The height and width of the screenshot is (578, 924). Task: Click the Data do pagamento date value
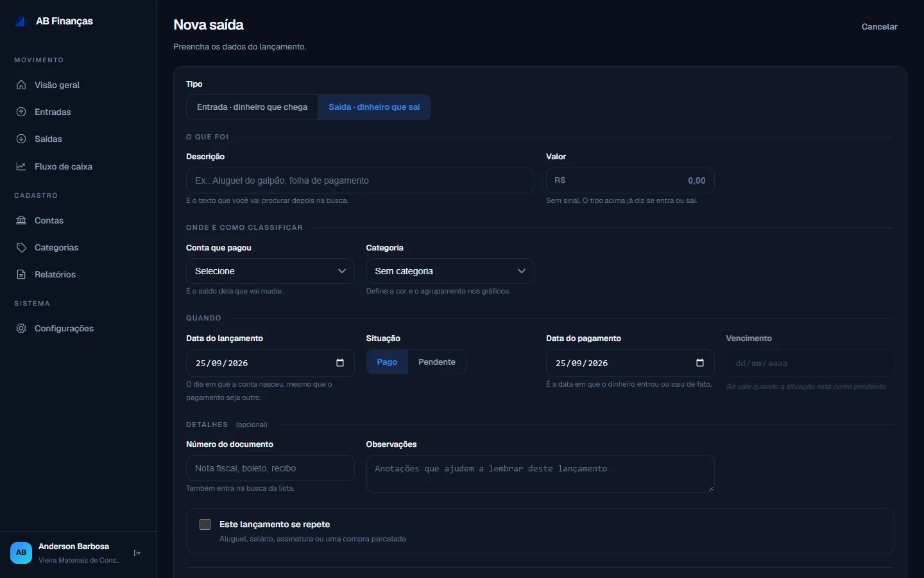click(x=582, y=363)
